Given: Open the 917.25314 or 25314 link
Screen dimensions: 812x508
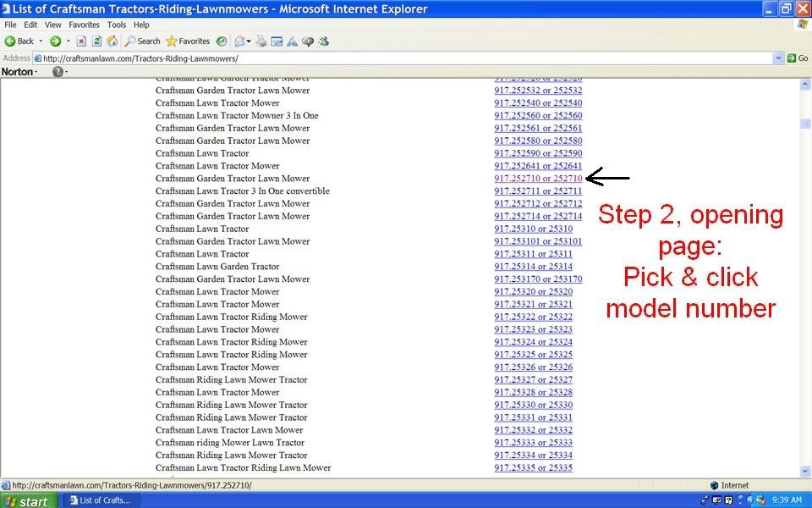Looking at the screenshot, I should [x=534, y=267].
